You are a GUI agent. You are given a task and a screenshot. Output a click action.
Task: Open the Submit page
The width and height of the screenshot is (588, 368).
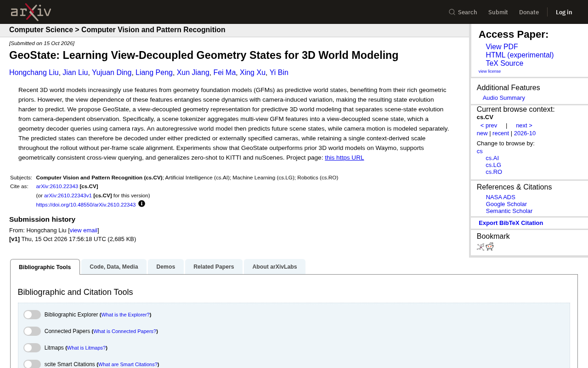pos(498,12)
